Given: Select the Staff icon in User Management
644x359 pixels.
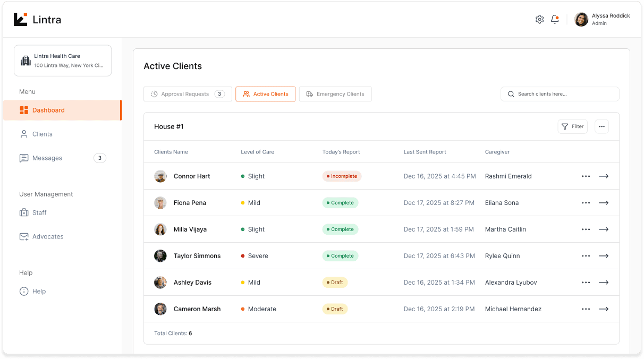Looking at the screenshot, I should tap(24, 212).
